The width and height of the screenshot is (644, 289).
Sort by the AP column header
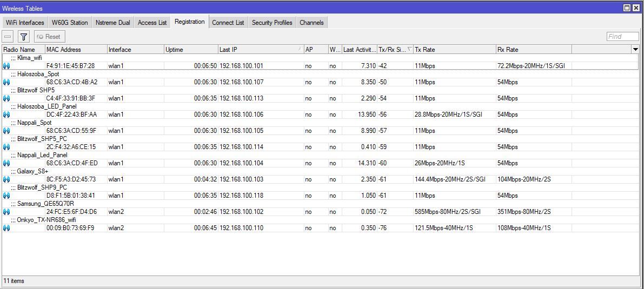point(316,50)
